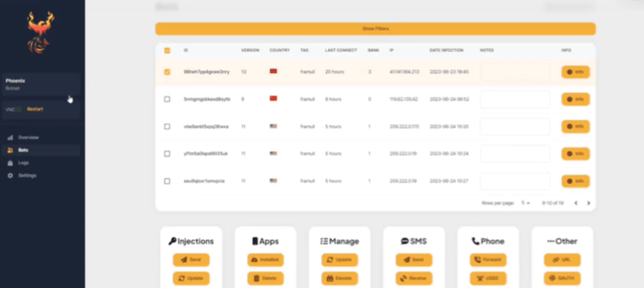Image resolution: width=644 pixels, height=288 pixels.
Task: Click the IP address 209.222.0.170
Action: (x=404, y=126)
